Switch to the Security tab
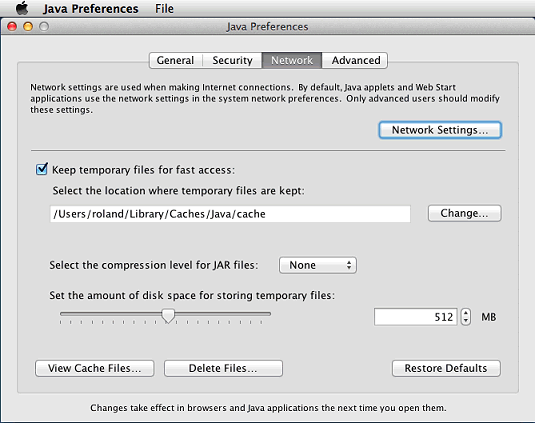This screenshot has height=423, width=535. 232,60
